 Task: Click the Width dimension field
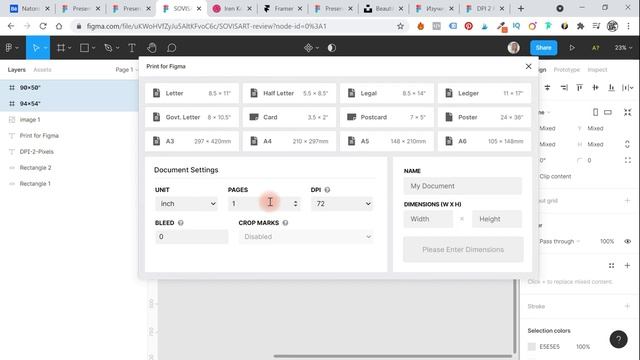click(428, 219)
